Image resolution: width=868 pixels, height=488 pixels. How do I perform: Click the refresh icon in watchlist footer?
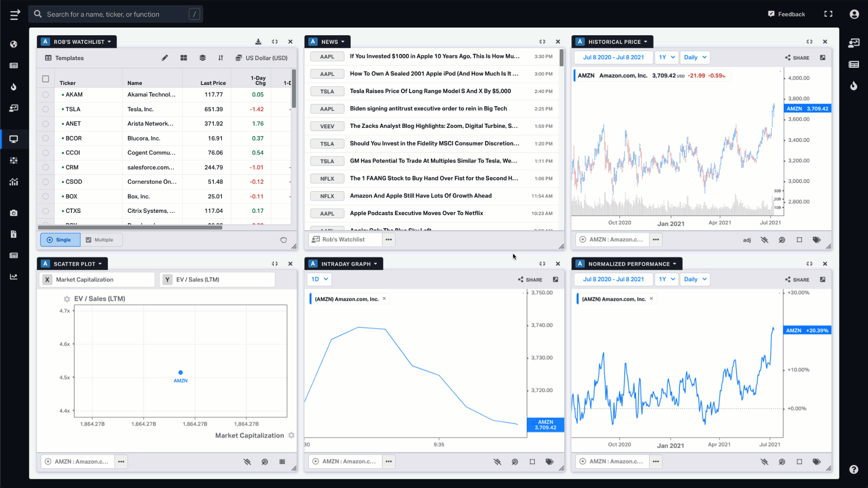pos(283,240)
